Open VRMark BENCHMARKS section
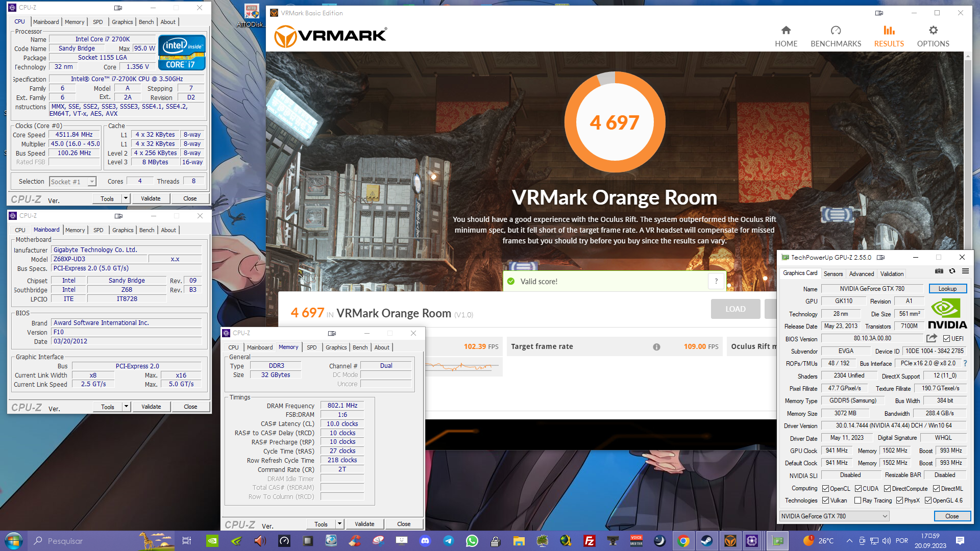Image resolution: width=980 pixels, height=551 pixels. coord(836,37)
